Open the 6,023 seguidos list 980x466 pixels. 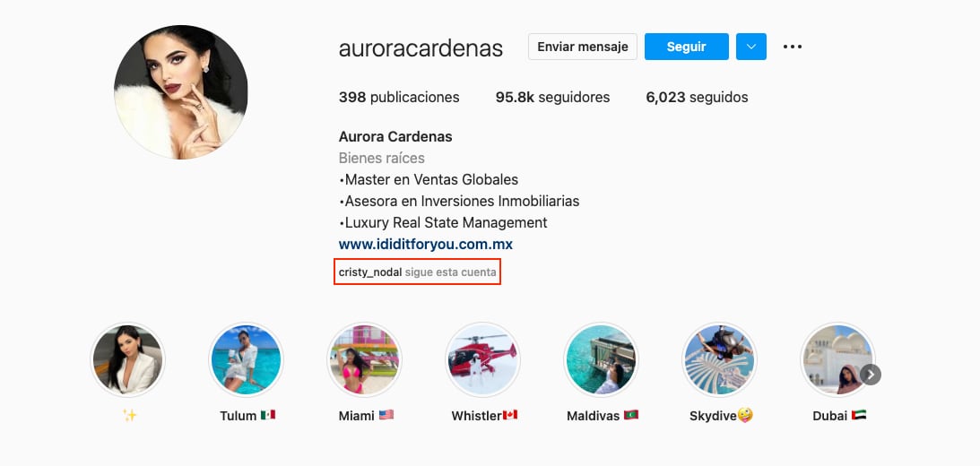pos(697,98)
